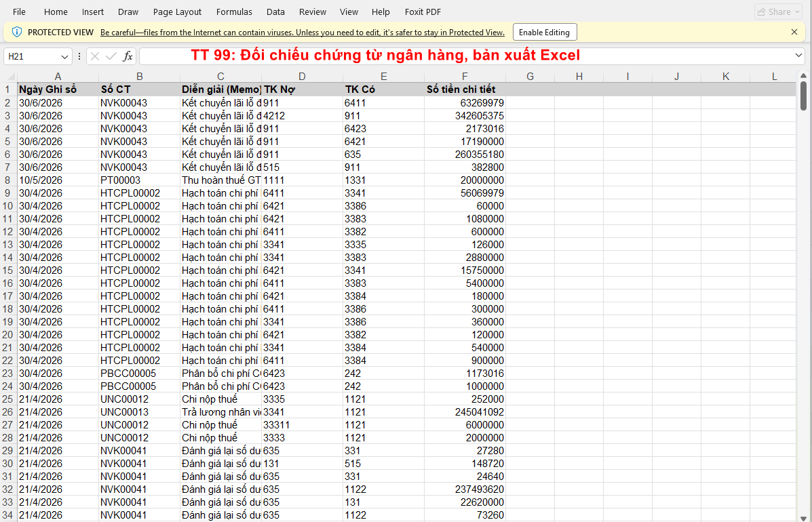Click the Insert Function (fx) icon
This screenshot has width=812, height=522.
click(128, 56)
